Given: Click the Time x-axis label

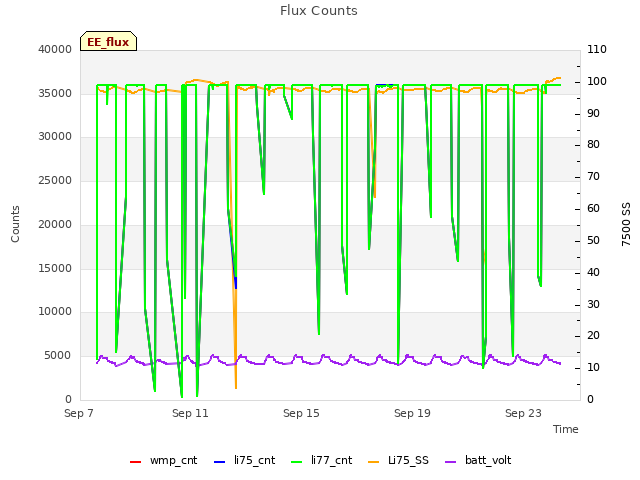Looking at the screenshot, I should (x=566, y=429).
